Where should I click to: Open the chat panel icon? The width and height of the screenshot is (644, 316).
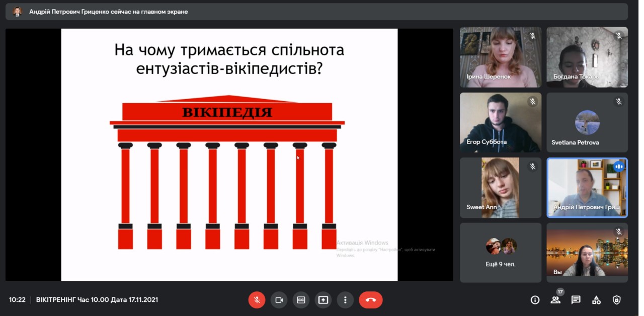[x=576, y=300]
